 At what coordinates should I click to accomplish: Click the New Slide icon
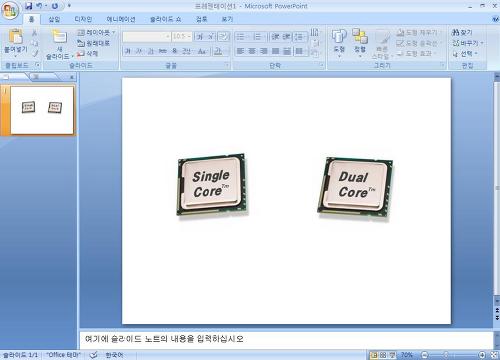[59, 36]
